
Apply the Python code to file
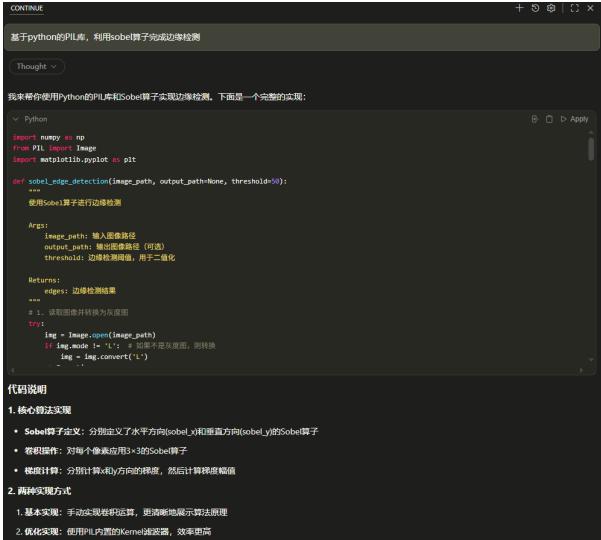click(575, 119)
